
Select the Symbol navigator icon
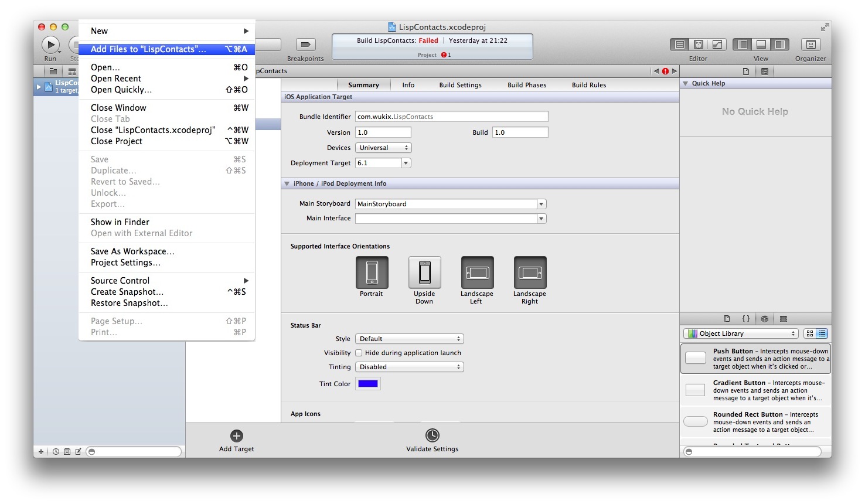tap(72, 71)
